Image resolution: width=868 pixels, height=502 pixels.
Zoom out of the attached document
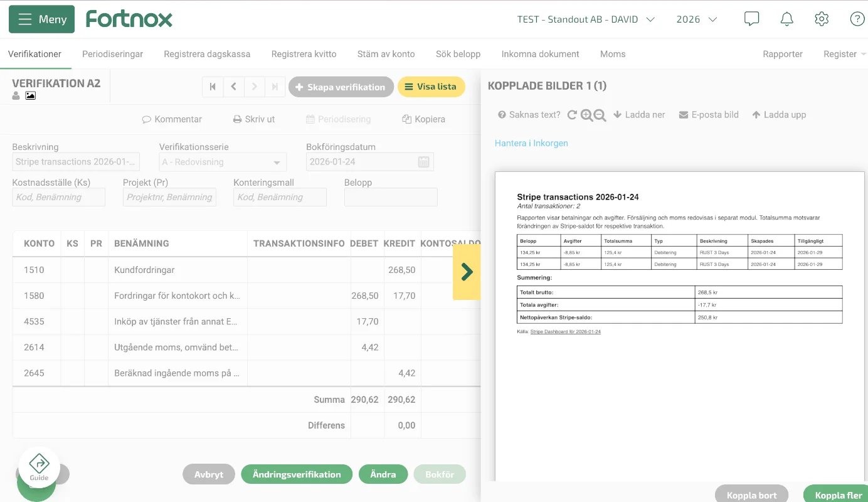[599, 115]
